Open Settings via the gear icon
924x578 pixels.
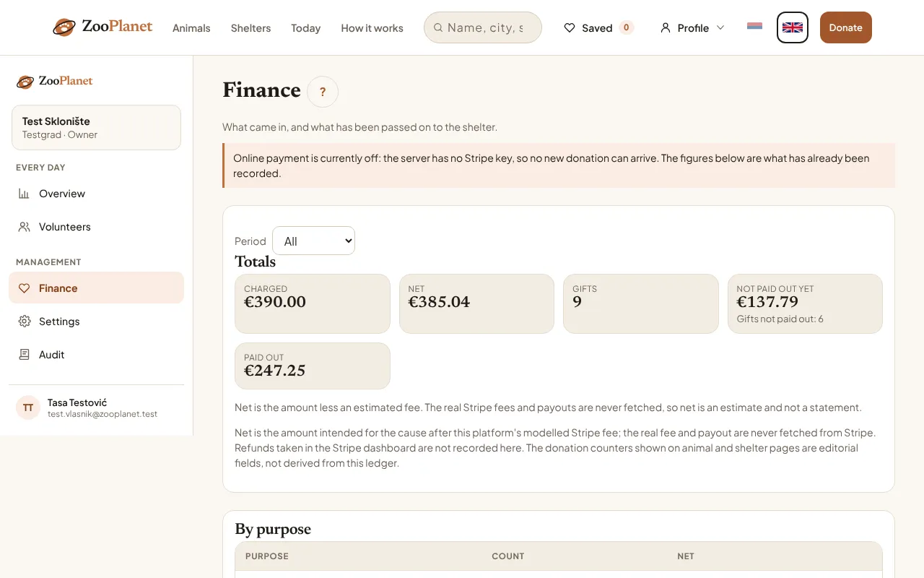(x=24, y=322)
